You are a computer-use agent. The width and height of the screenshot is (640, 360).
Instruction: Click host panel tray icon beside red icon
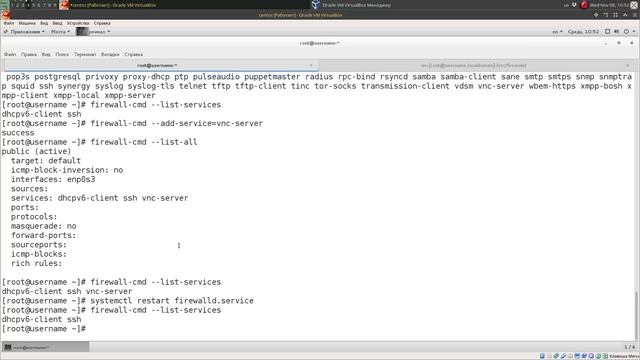point(574,5)
